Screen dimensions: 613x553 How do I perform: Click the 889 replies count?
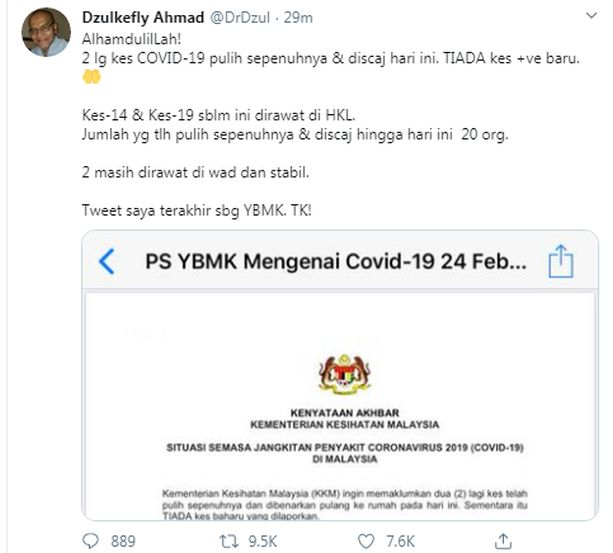click(x=123, y=541)
